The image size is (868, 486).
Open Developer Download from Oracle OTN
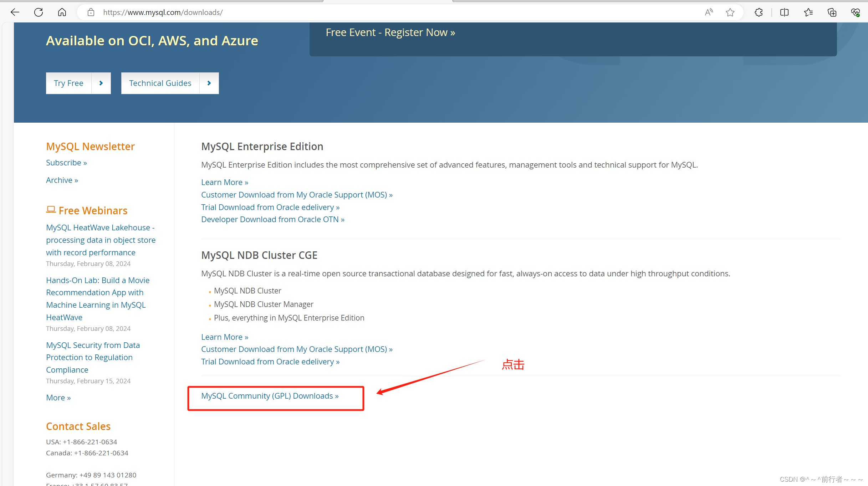(x=273, y=219)
